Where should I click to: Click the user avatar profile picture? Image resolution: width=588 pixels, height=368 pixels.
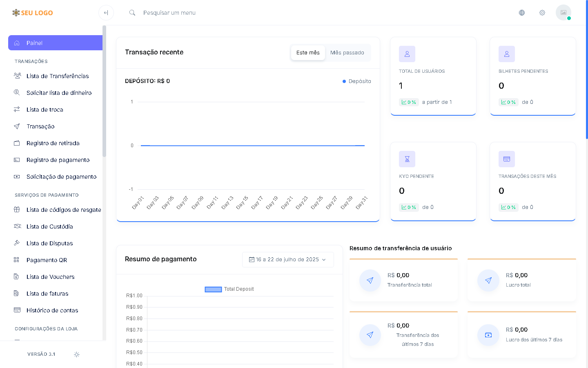tap(563, 13)
